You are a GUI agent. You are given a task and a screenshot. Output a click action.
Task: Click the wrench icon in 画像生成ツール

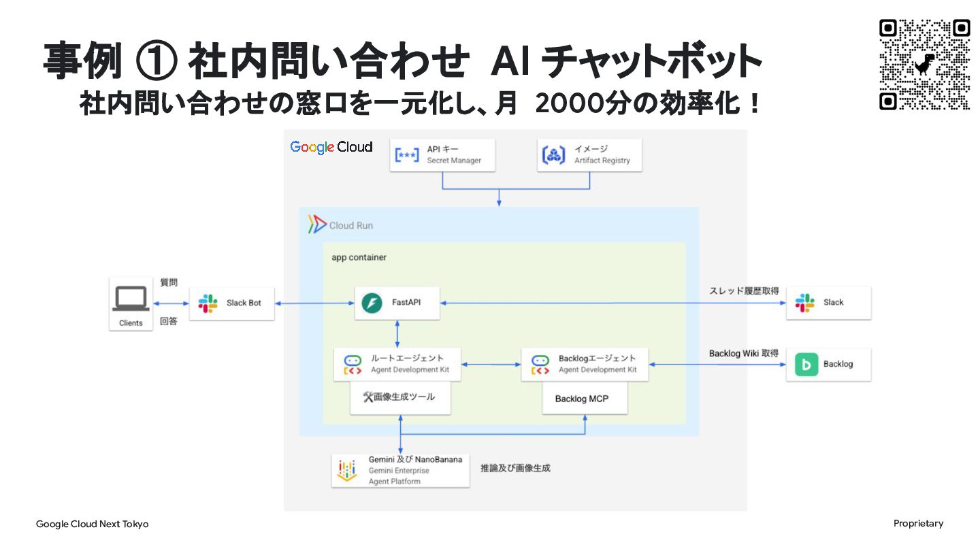[x=368, y=397]
